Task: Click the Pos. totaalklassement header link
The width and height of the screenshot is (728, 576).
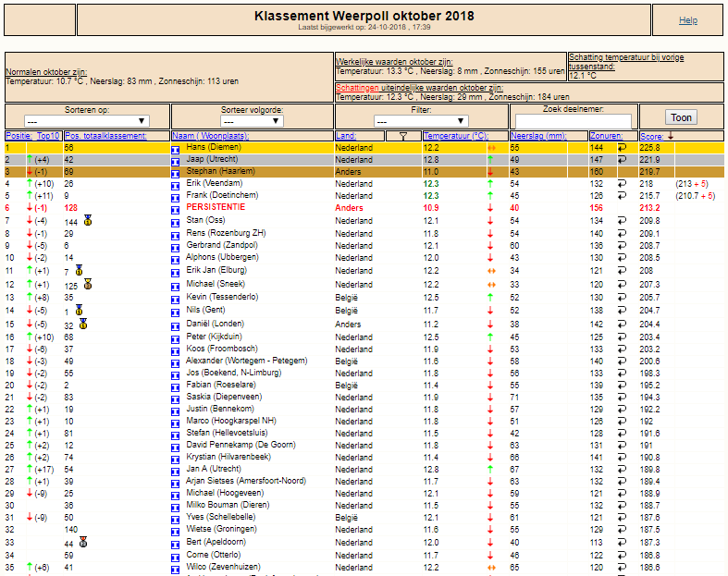Action: [x=105, y=136]
